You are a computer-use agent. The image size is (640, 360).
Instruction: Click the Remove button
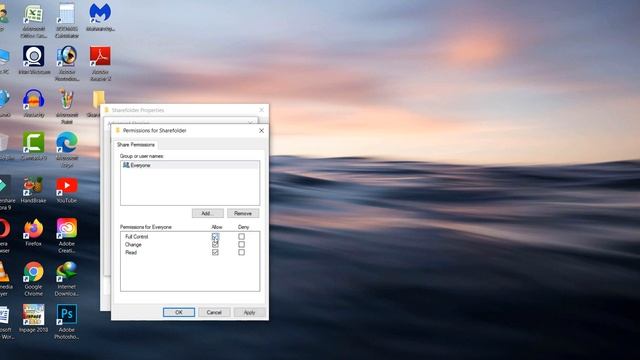click(x=243, y=213)
